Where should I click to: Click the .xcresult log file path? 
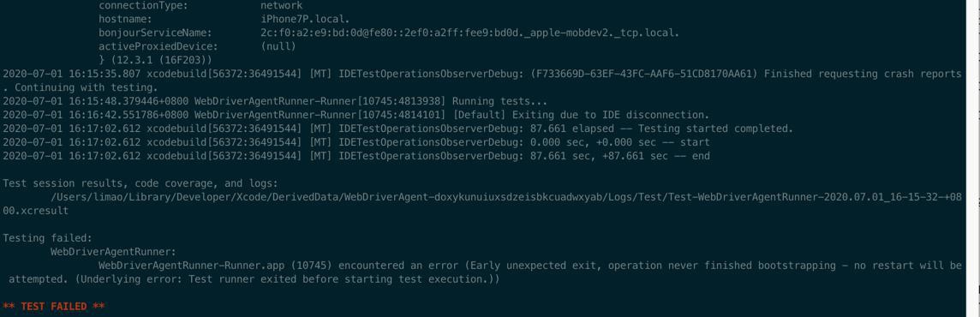pyautogui.click(x=482, y=204)
